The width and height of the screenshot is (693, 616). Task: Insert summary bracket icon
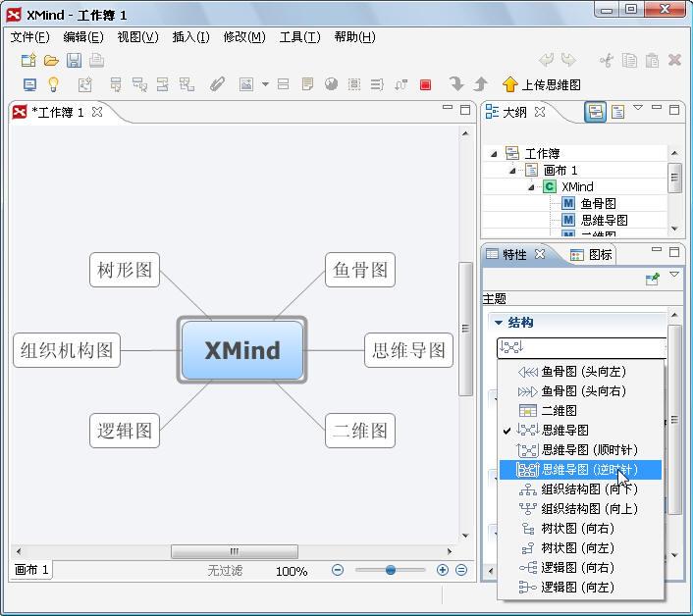[x=377, y=84]
